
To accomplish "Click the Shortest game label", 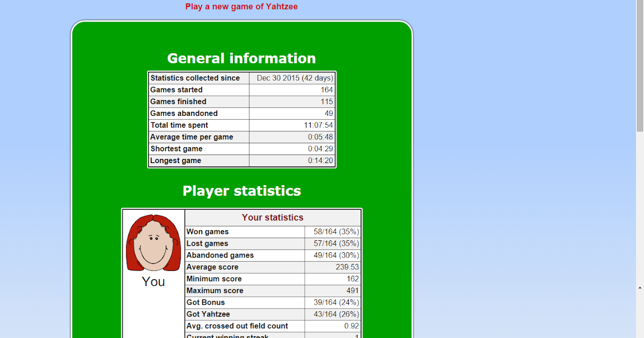I will (176, 149).
